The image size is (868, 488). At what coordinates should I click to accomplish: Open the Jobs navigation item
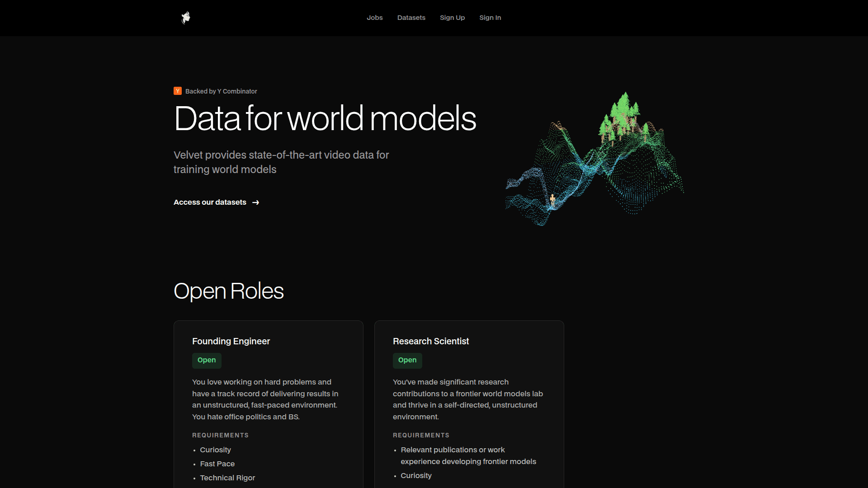coord(374,18)
